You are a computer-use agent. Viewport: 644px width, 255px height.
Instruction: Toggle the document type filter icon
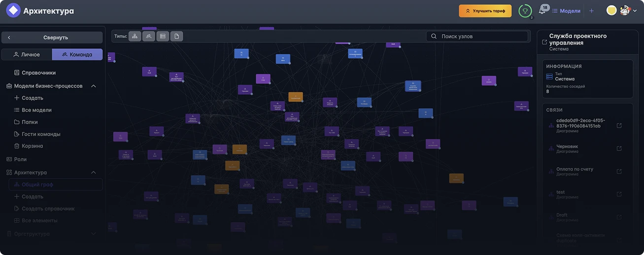(x=176, y=36)
